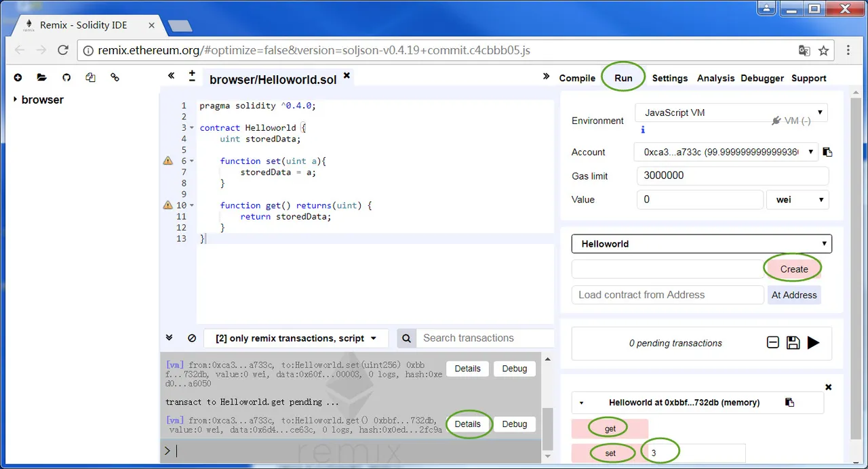Decrease editor font size with minus icon

(x=192, y=80)
